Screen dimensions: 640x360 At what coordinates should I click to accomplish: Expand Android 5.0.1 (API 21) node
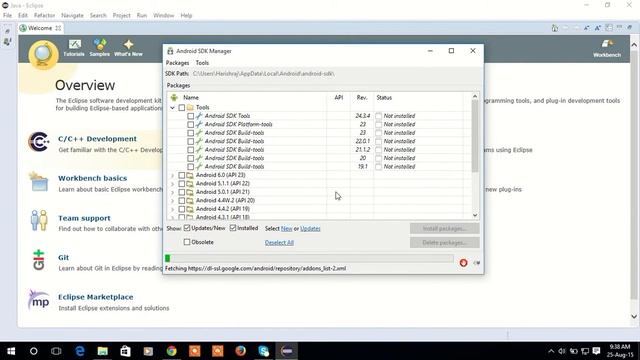172,192
